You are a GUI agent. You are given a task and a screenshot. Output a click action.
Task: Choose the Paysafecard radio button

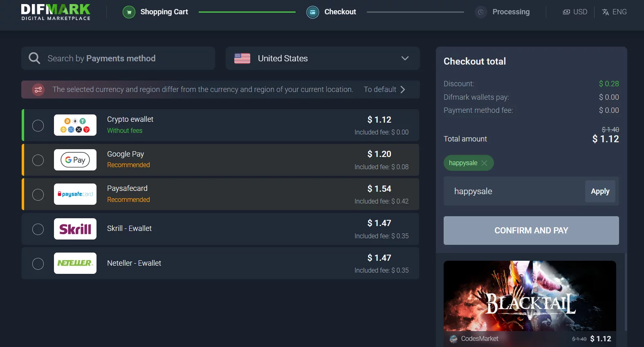pyautogui.click(x=38, y=195)
